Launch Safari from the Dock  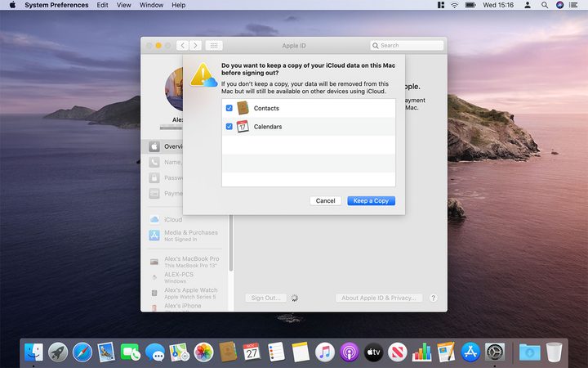(82, 352)
